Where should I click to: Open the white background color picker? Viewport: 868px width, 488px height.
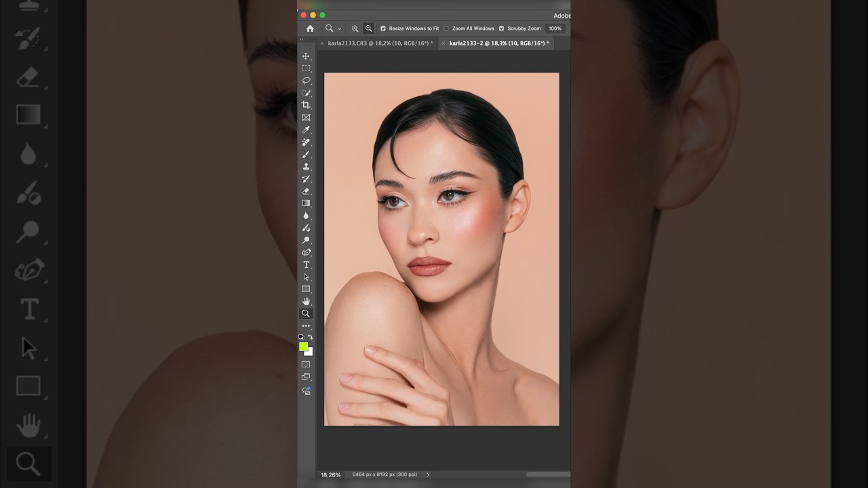[310, 352]
